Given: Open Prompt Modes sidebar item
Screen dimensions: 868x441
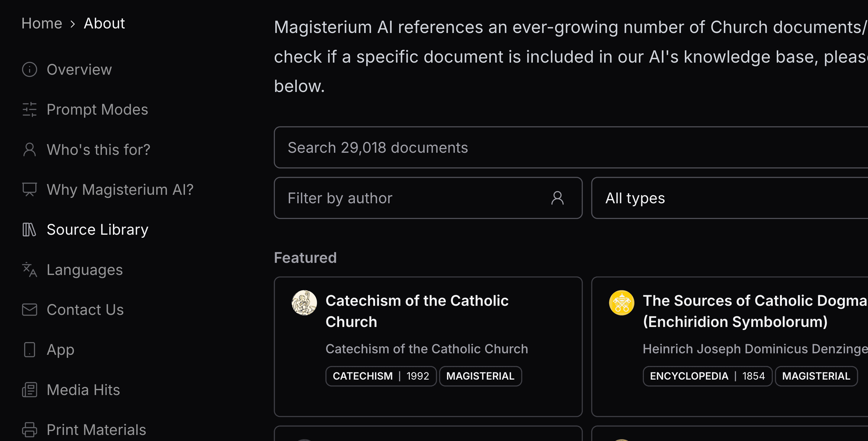Looking at the screenshot, I should (x=97, y=109).
